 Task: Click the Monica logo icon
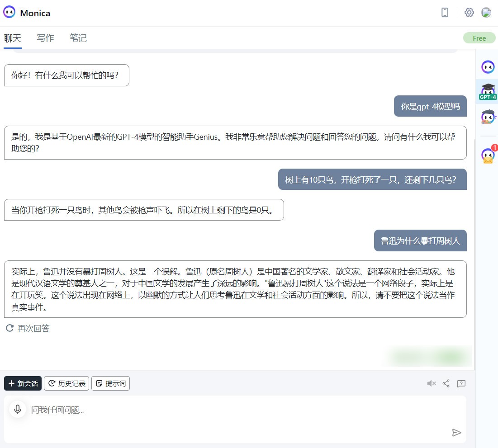[x=9, y=12]
